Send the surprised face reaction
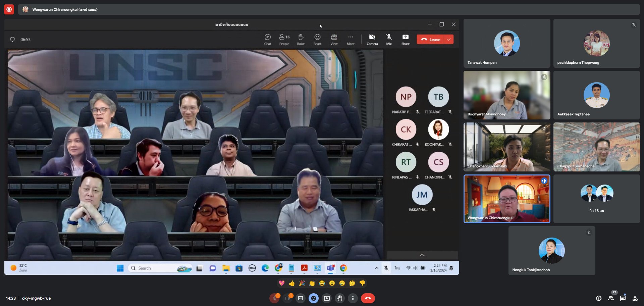The width and height of the screenshot is (644, 306). pos(332,283)
